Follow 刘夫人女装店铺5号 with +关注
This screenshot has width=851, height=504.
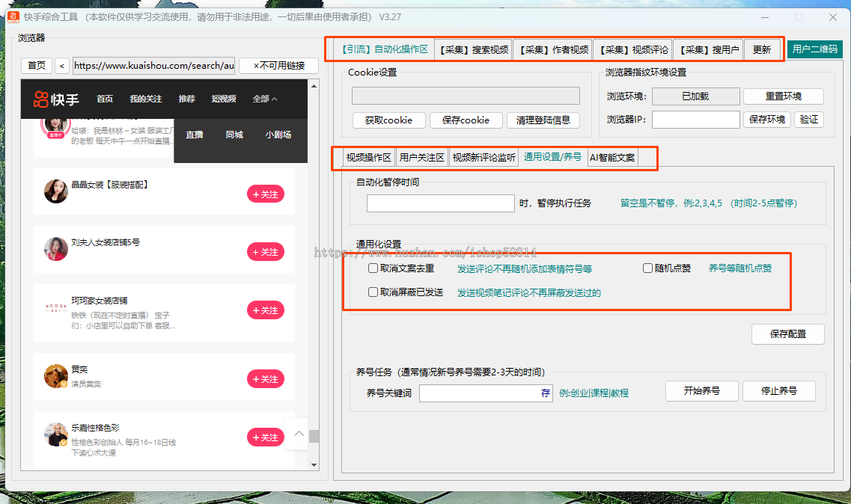[x=266, y=252]
